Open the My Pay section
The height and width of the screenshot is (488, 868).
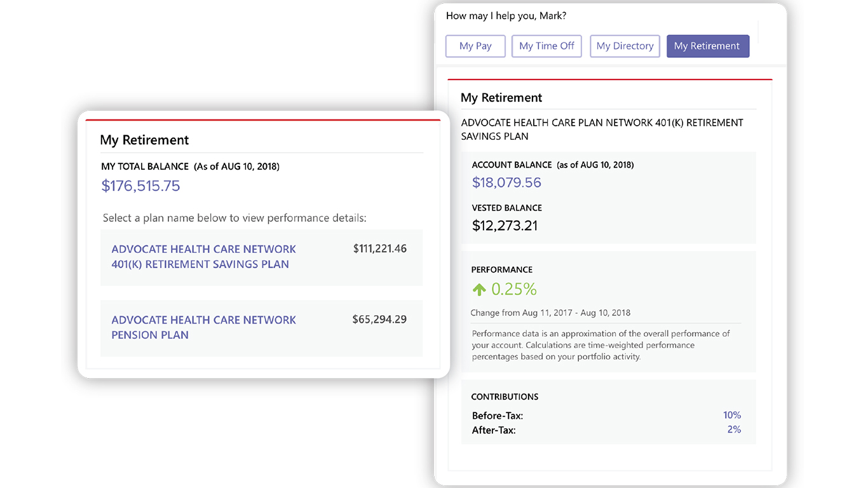pos(475,46)
